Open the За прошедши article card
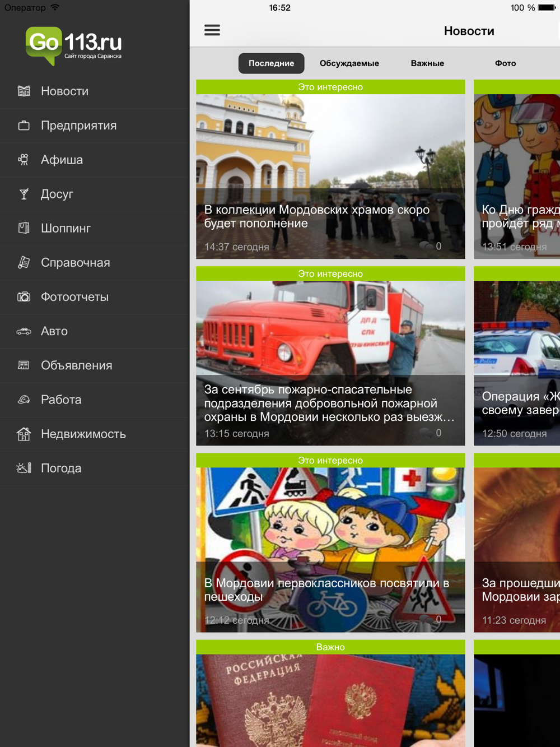Viewport: 560px width, 747px height. click(x=517, y=542)
